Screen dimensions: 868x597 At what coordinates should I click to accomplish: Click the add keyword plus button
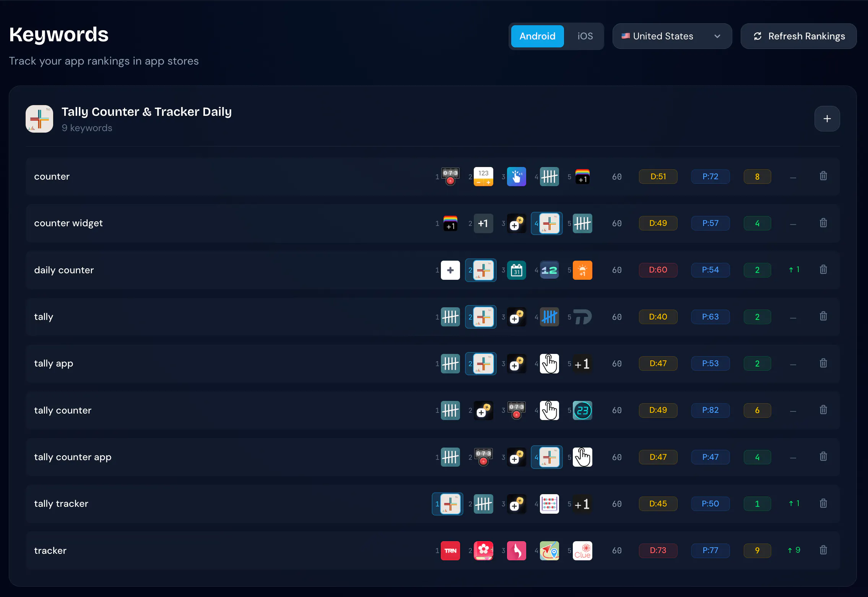pos(827,119)
